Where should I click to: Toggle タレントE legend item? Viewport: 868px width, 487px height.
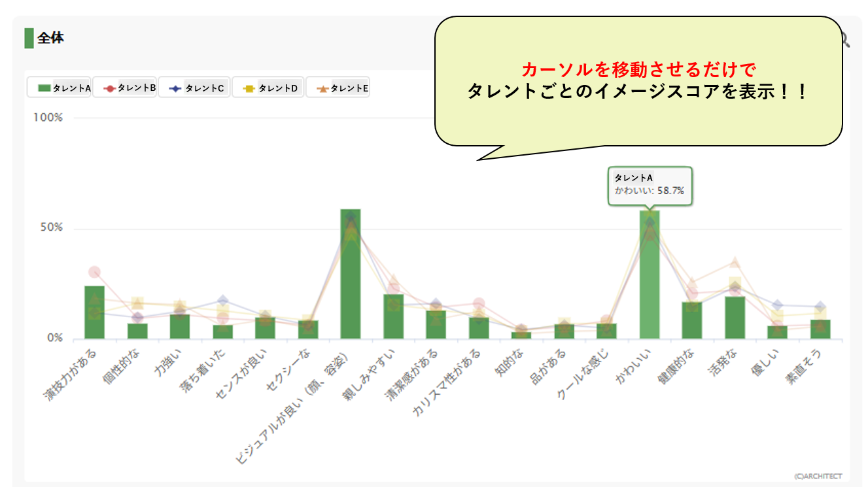pos(338,88)
